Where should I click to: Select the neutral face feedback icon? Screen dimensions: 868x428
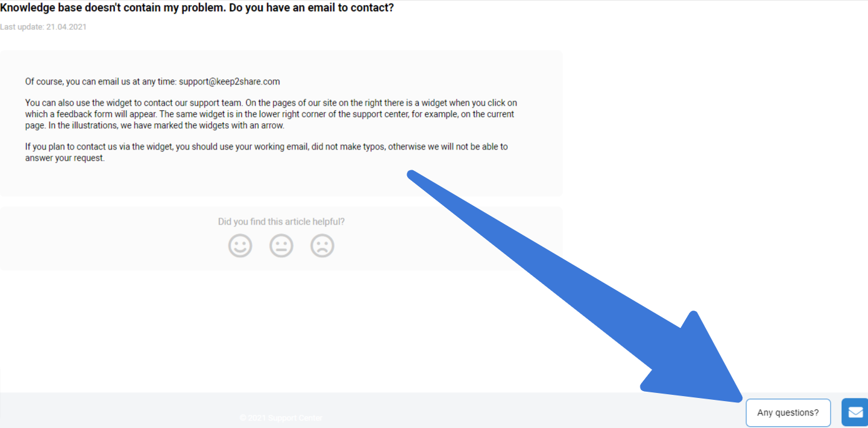281,245
